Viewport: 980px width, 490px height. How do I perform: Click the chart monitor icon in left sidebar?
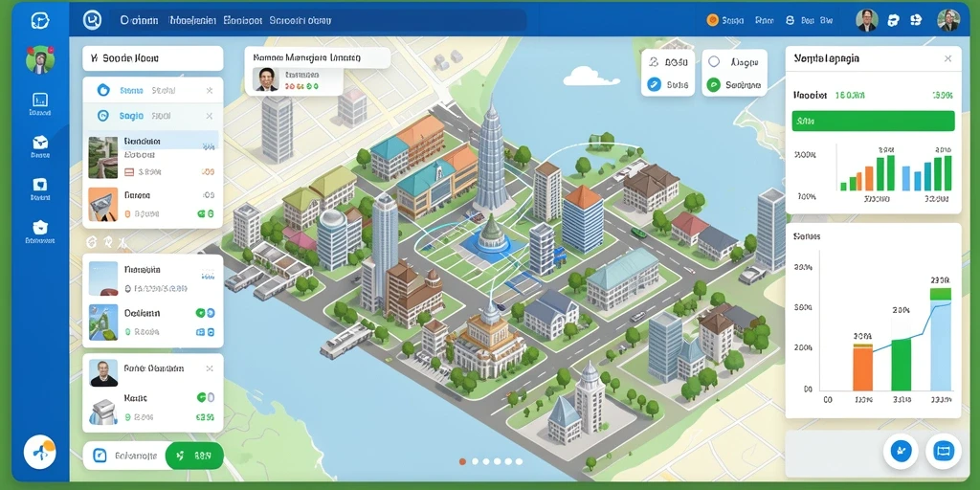40,100
